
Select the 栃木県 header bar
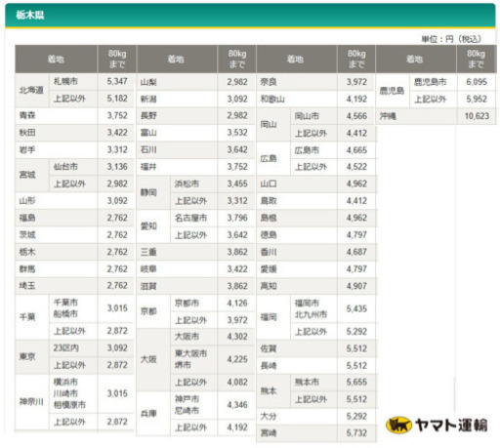coord(250,16)
